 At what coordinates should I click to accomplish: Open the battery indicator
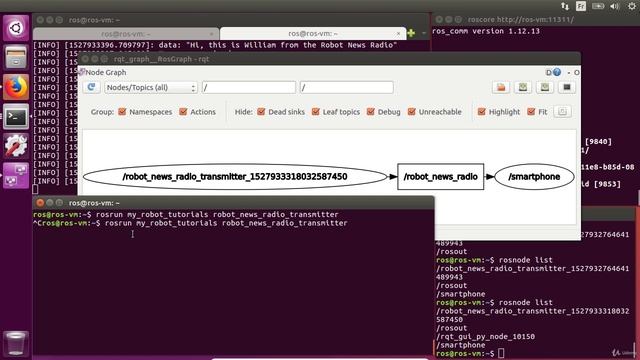598,6
